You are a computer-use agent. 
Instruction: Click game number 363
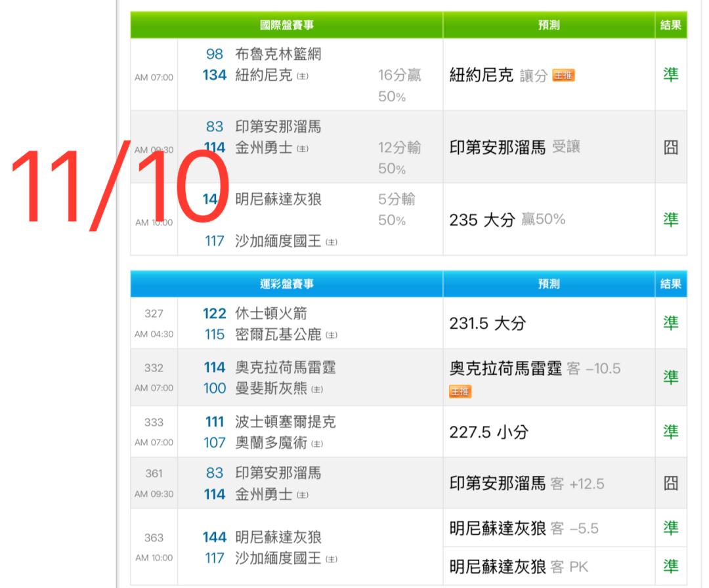154,538
